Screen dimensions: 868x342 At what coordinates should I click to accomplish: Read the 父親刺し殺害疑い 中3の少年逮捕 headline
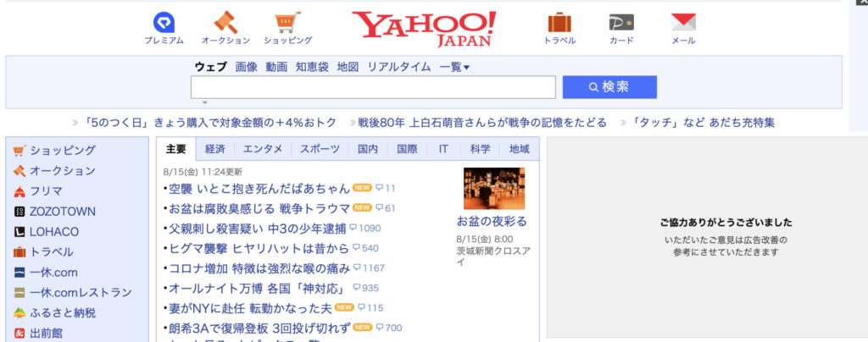click(x=257, y=229)
